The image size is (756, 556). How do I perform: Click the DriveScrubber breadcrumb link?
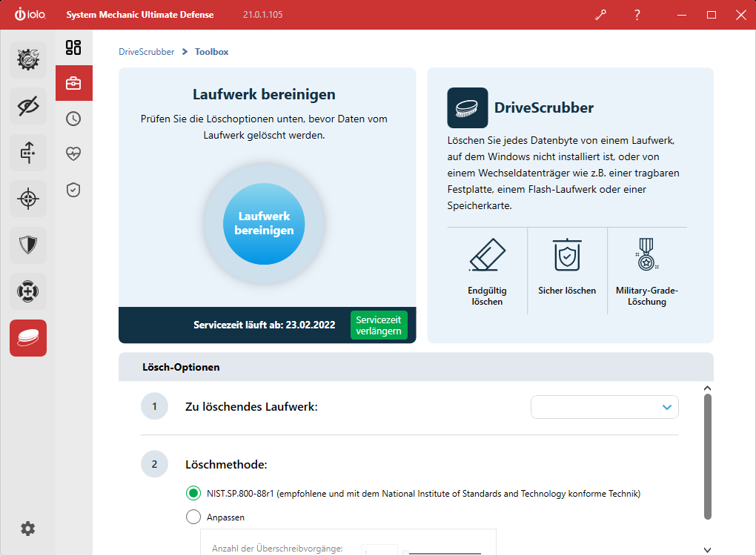tap(147, 52)
